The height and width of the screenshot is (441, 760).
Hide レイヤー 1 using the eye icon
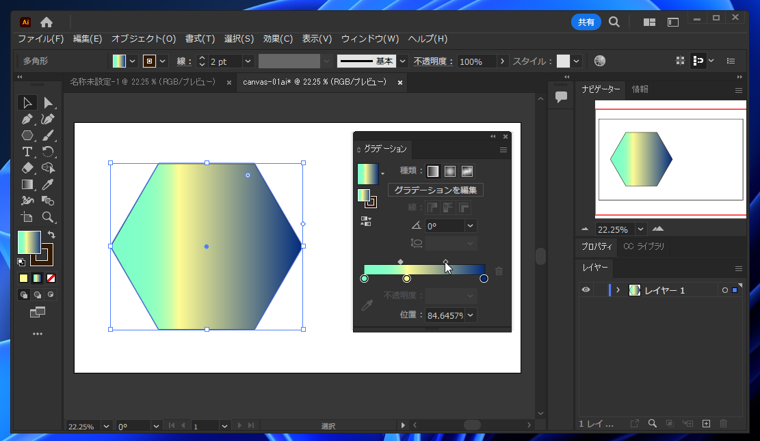586,290
